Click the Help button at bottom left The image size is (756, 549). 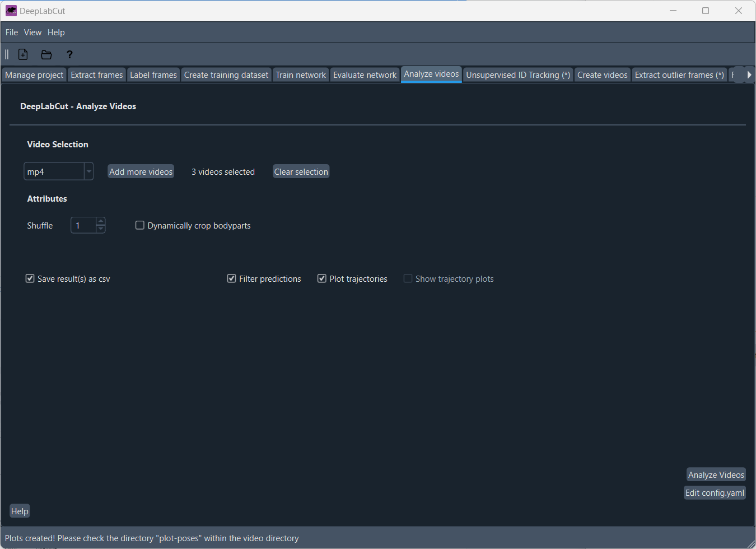pos(20,511)
